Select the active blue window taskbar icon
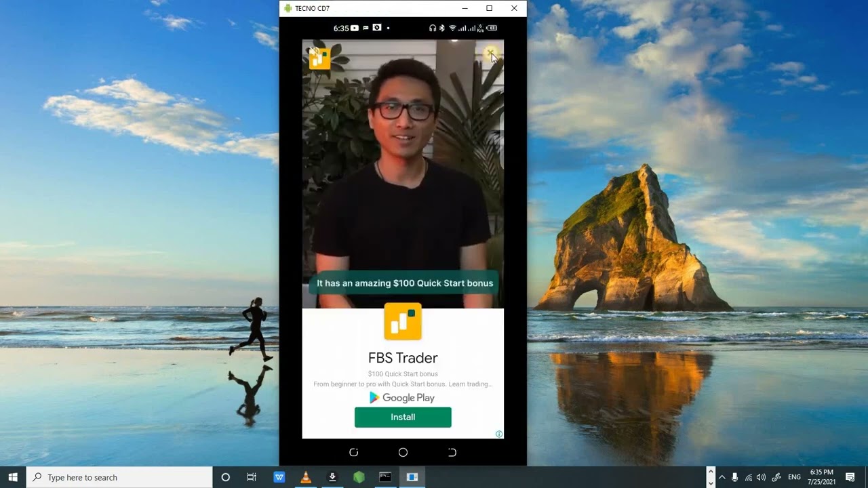This screenshot has height=488, width=868. pos(412,477)
